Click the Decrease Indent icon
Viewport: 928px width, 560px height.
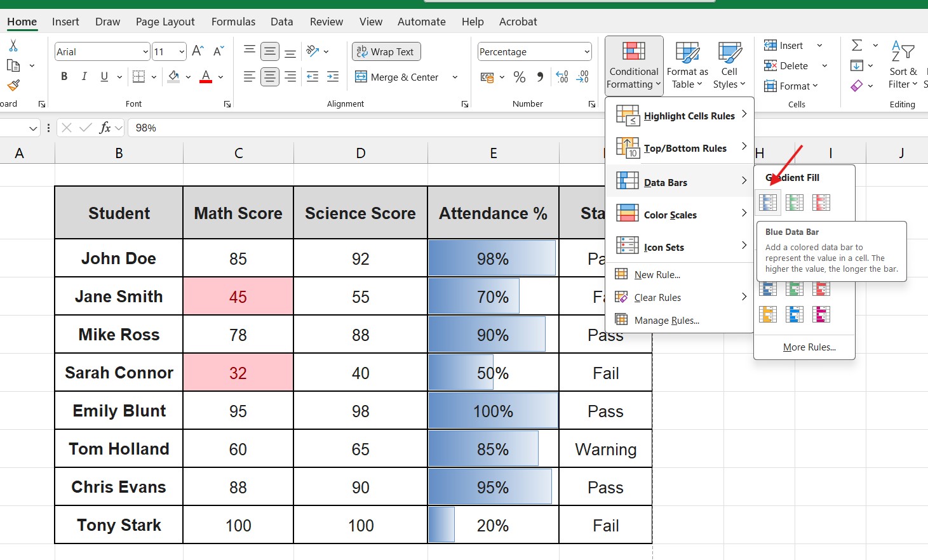tap(313, 77)
